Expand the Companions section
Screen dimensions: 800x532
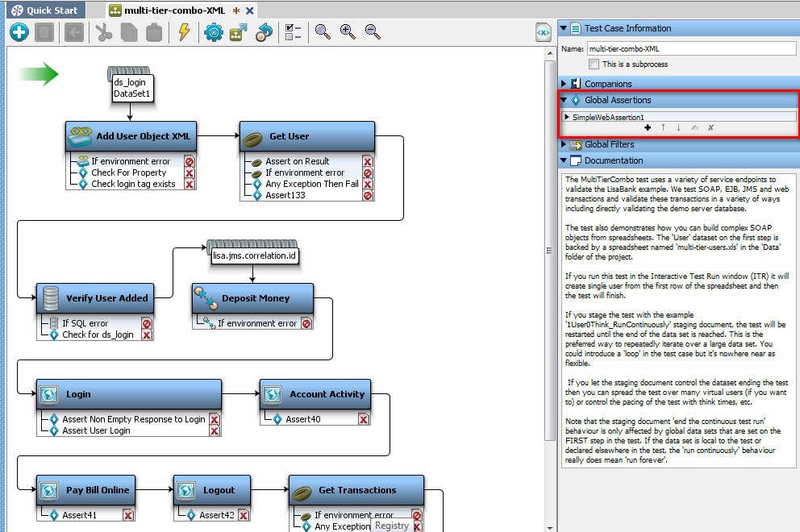[564, 84]
